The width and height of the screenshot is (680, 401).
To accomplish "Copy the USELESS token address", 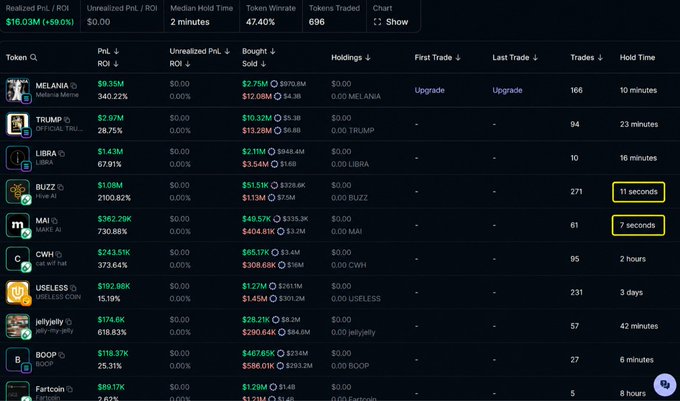I will (x=73, y=288).
